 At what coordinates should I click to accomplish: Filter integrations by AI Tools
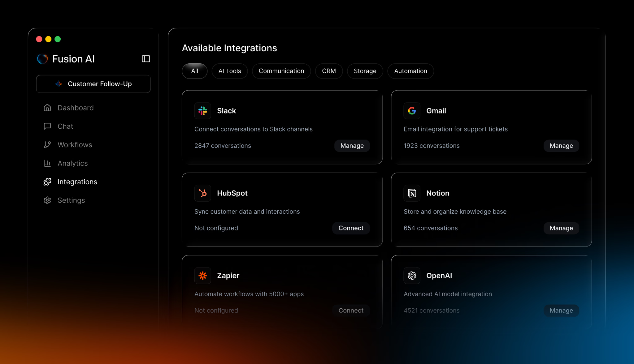pos(229,71)
